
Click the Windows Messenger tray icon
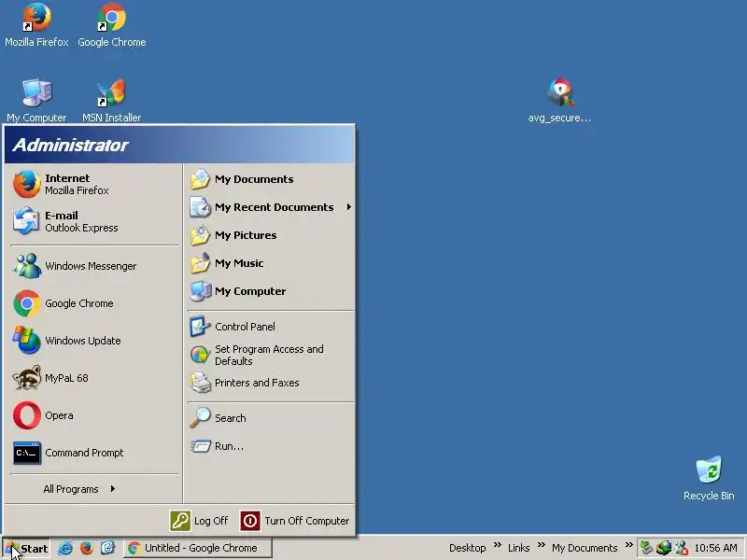click(682, 548)
